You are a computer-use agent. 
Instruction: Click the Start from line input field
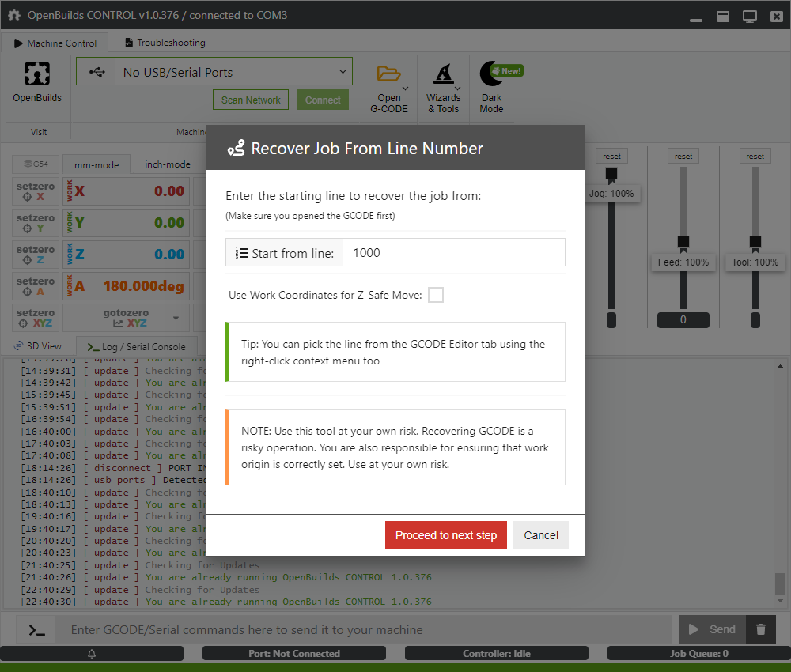pos(455,253)
